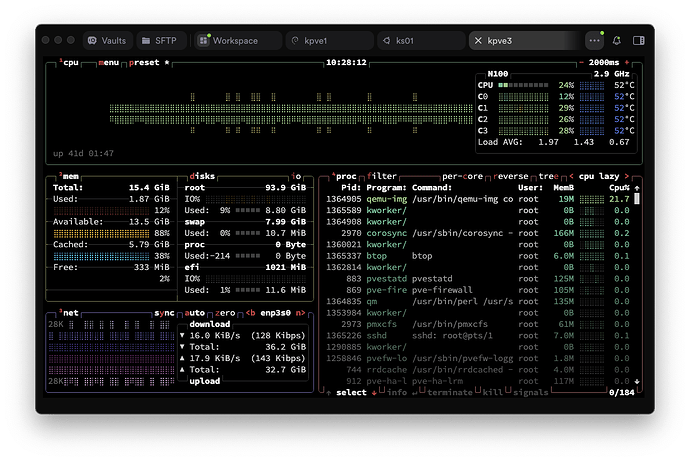Click select down arrow in process footer
Screen dimensions: 690x460
(374, 393)
